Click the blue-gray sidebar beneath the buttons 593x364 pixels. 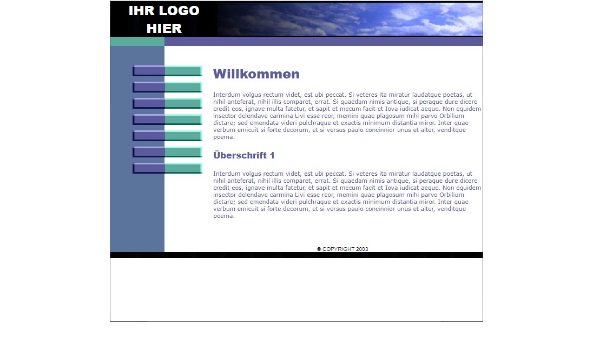[137, 216]
